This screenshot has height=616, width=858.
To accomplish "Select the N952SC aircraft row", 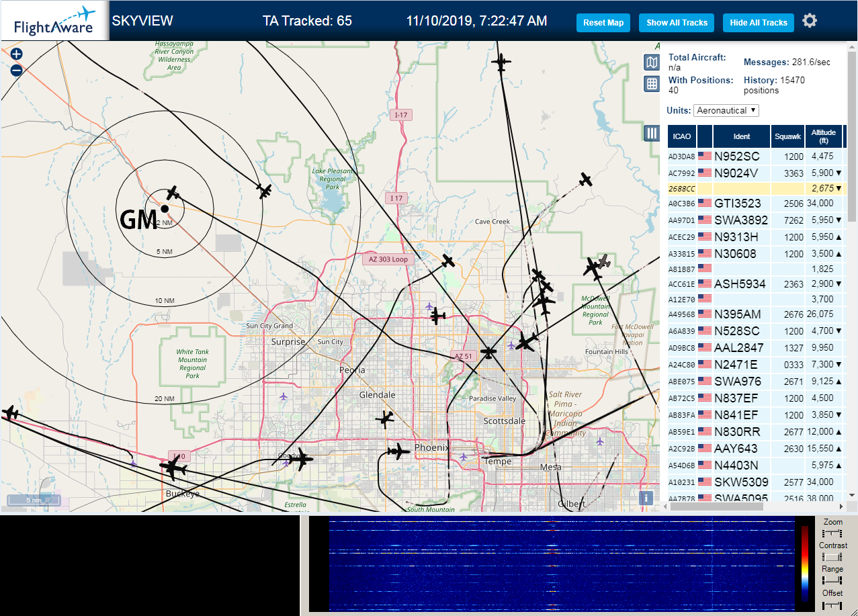I will [756, 157].
